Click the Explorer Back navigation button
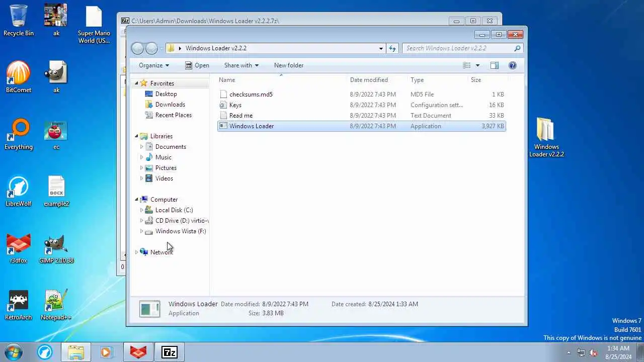 (137, 48)
